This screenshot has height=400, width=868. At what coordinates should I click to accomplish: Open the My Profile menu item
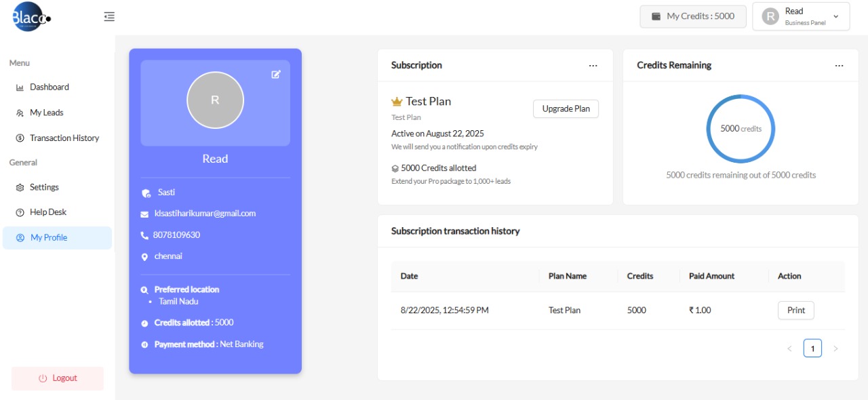point(57,238)
